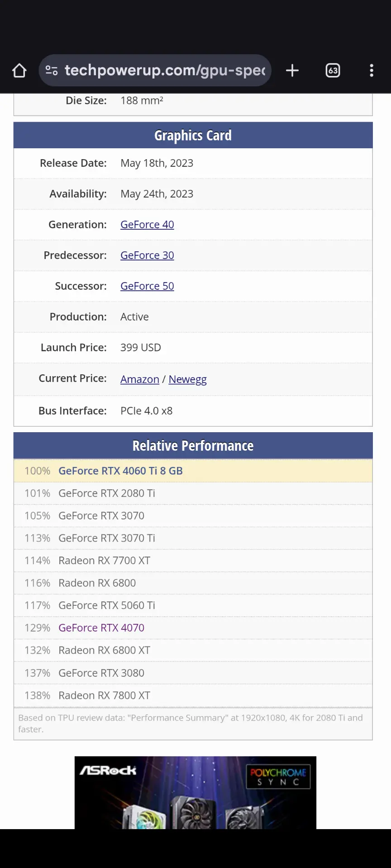Click the 129% performance value

tap(37, 628)
